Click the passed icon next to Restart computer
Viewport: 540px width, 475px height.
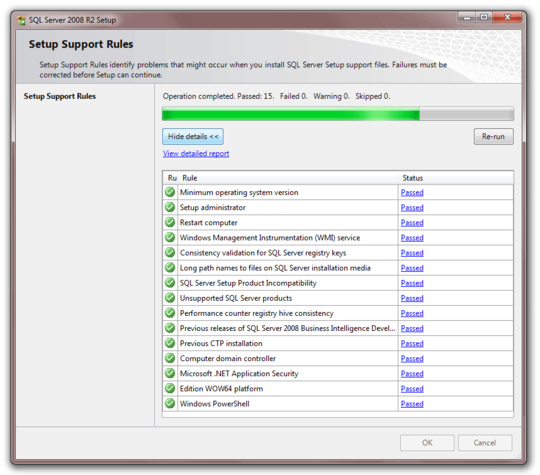tap(170, 222)
